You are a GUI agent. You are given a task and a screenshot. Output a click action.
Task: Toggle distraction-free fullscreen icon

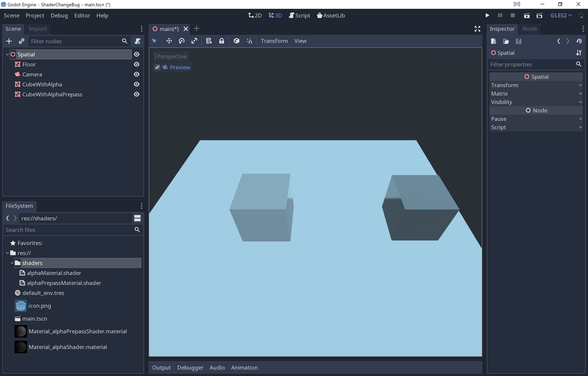477,29
